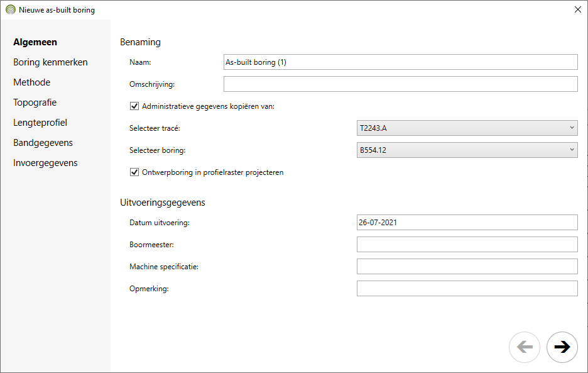
Task: Go to Bandgegevens section
Action: pos(43,143)
